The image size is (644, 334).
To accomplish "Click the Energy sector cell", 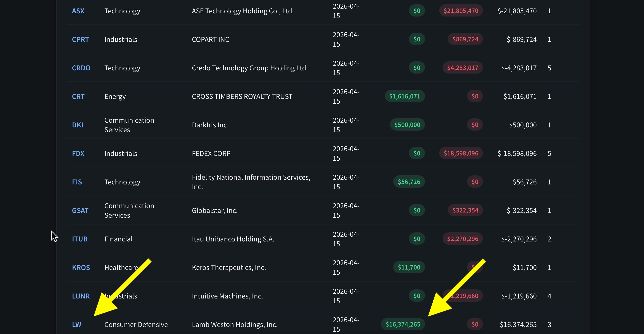I will point(115,96).
